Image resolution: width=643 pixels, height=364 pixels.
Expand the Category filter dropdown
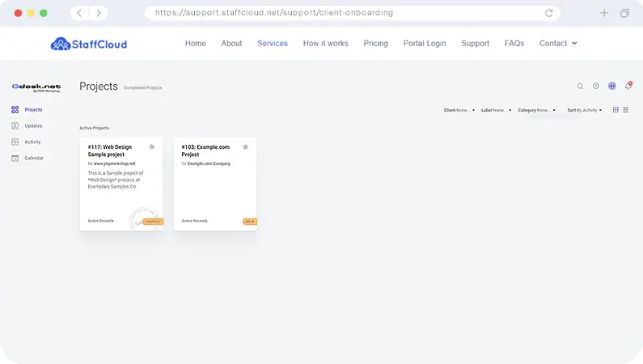click(536, 110)
